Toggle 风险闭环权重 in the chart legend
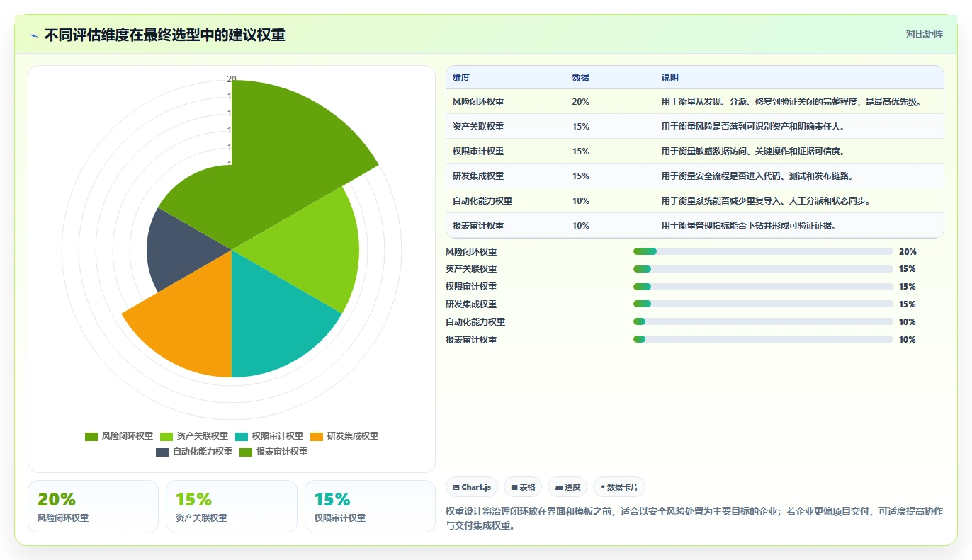 click(x=119, y=436)
